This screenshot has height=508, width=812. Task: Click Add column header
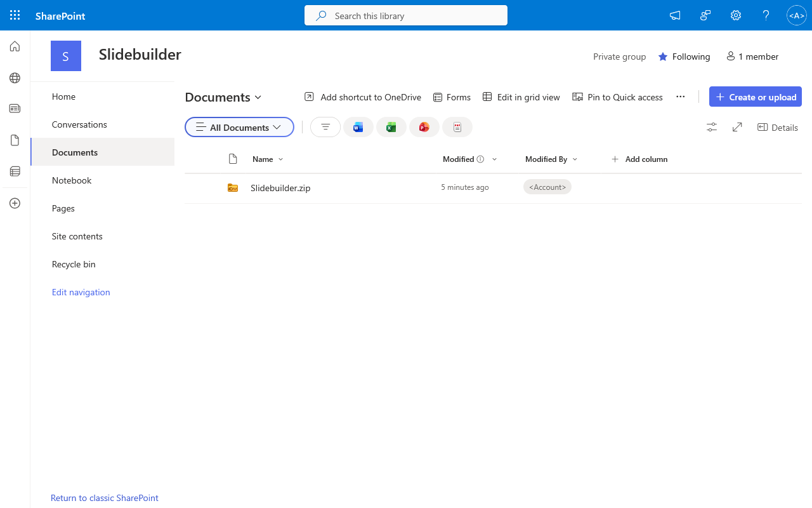tap(639, 159)
